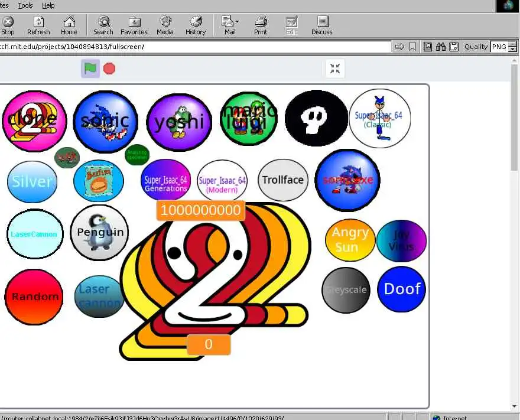
Task: Start the project with green flag
Action: coord(90,69)
